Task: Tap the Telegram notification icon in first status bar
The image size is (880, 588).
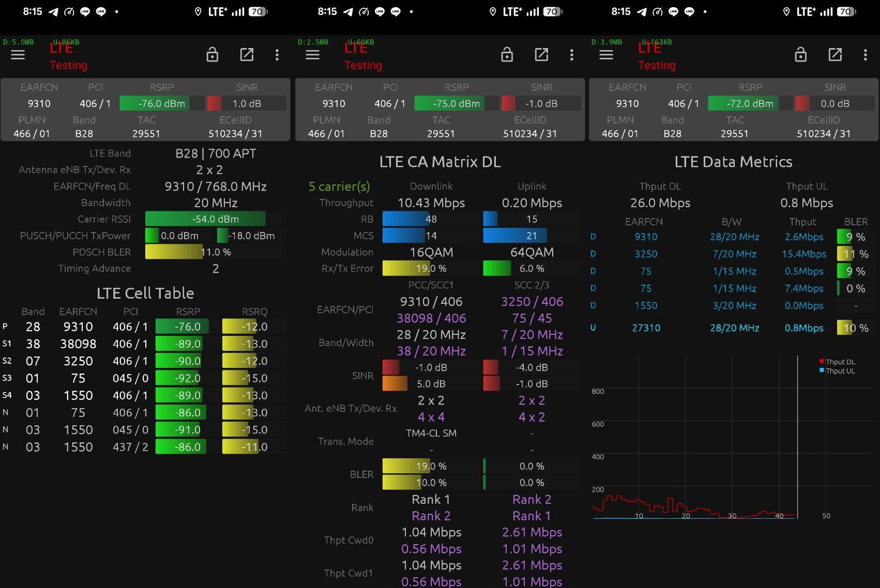Action: click(53, 12)
